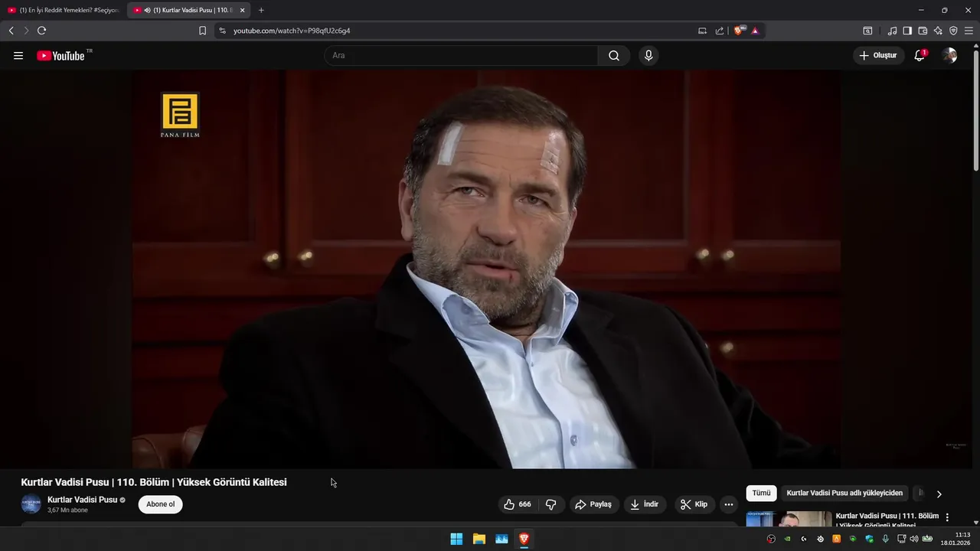This screenshot has height=551, width=980.
Task: Open the Brave Shields lion icon
Action: tap(739, 31)
